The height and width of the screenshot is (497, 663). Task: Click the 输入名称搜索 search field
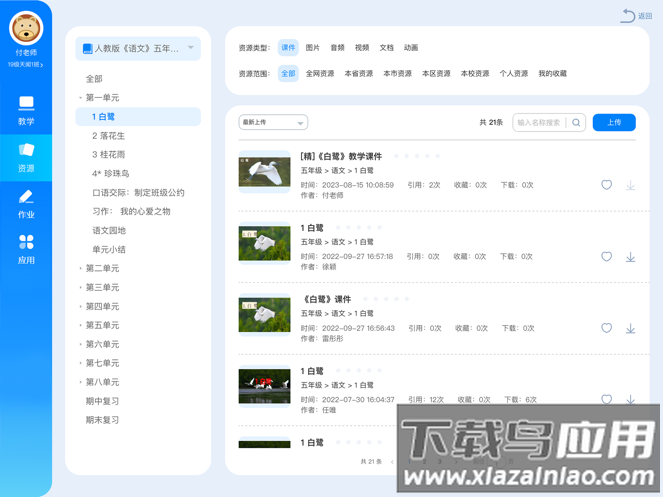[540, 123]
